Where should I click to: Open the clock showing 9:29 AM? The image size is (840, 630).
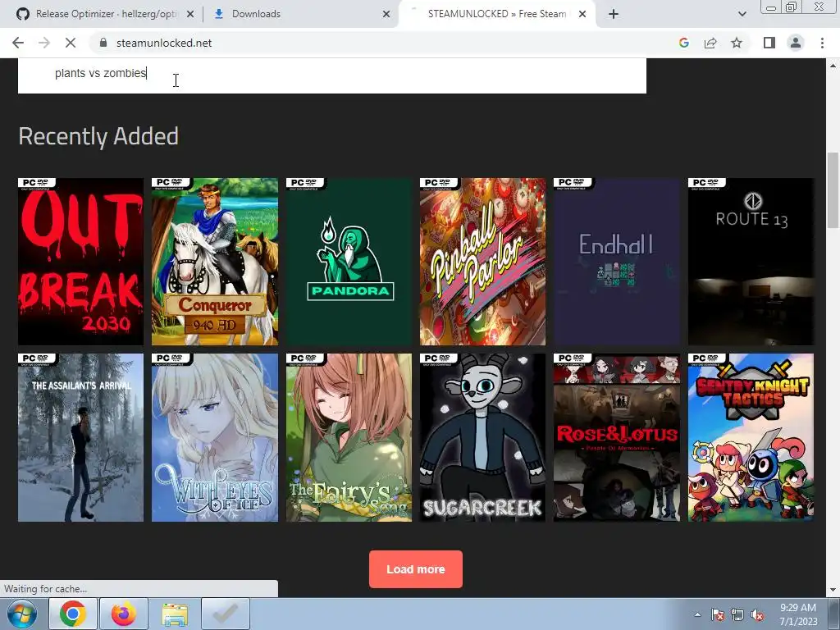click(x=798, y=614)
